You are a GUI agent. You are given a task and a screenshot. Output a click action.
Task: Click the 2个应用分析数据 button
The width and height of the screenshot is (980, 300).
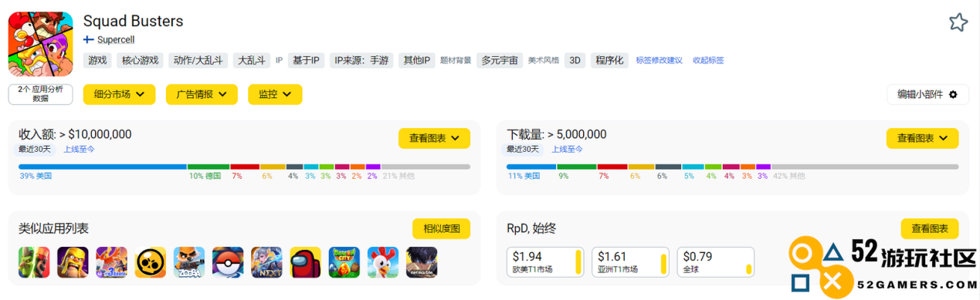[40, 94]
